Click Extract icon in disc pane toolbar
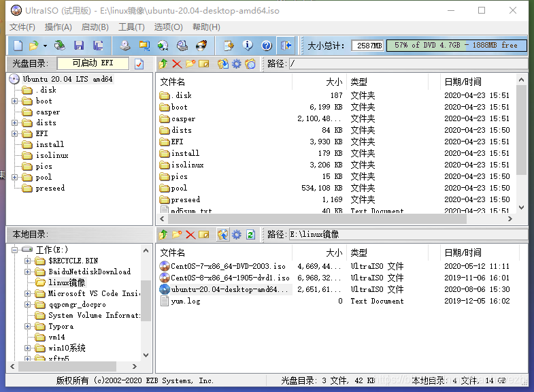This screenshot has height=392, width=534. tap(223, 64)
